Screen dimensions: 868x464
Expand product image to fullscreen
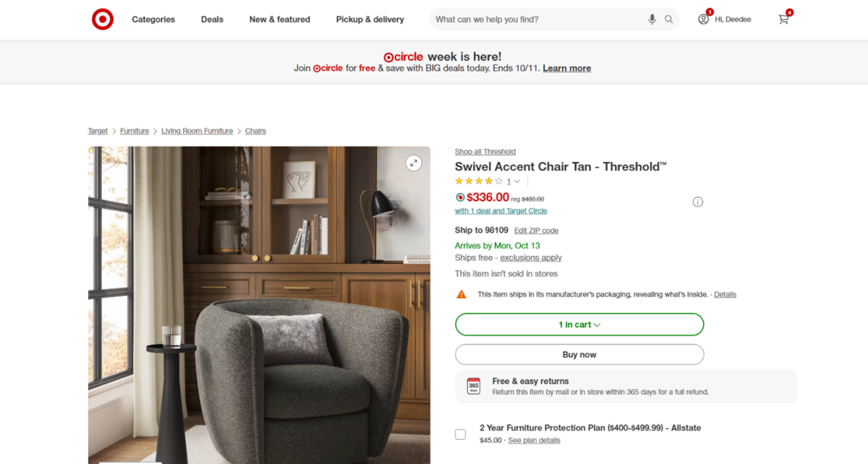(414, 163)
